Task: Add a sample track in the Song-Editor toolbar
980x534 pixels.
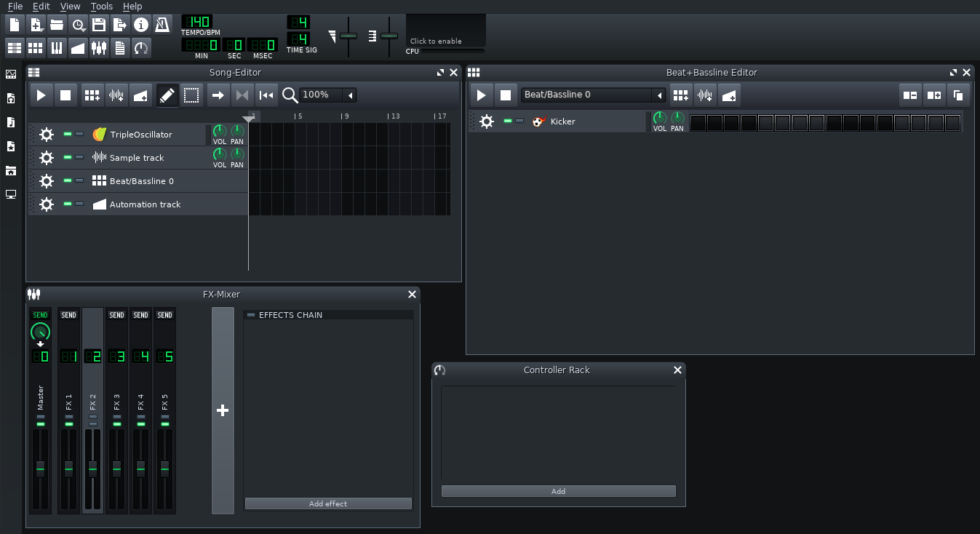Action: (116, 95)
